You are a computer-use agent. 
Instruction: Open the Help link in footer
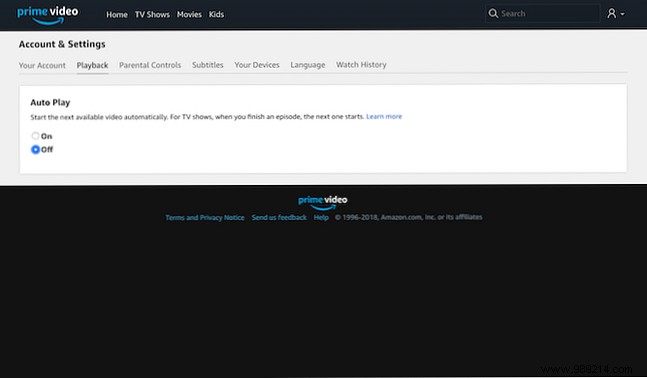click(x=321, y=217)
